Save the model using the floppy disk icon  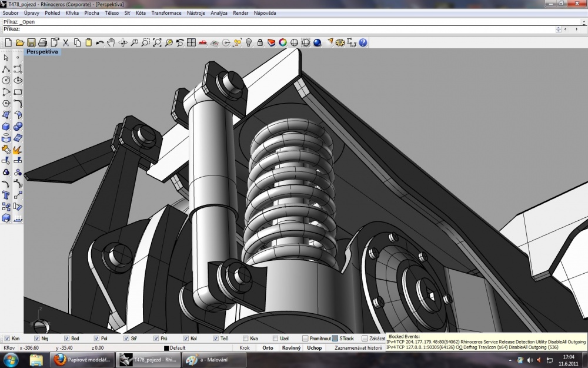(31, 42)
